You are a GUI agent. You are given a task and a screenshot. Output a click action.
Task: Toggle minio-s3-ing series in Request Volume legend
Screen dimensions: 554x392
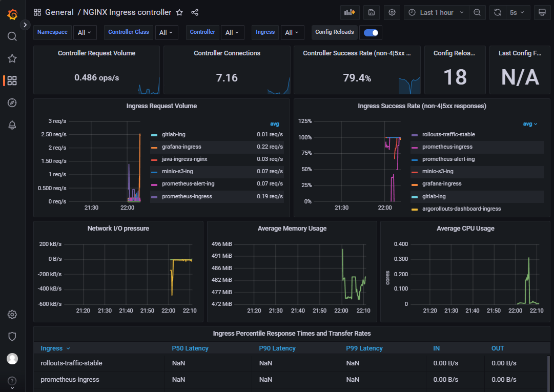[177, 172]
